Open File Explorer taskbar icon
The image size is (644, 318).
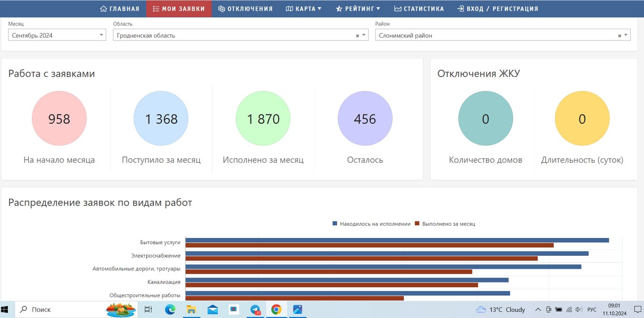click(x=191, y=310)
